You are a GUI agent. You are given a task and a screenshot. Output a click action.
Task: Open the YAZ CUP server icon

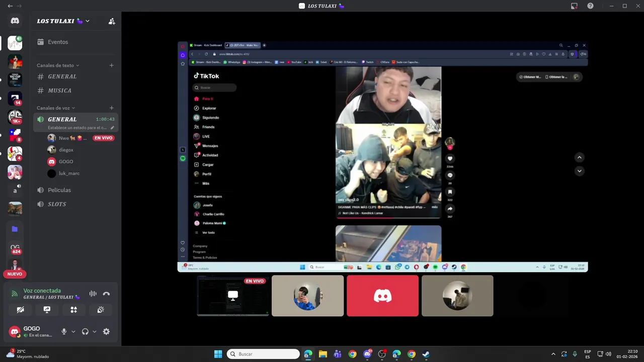[15, 79]
